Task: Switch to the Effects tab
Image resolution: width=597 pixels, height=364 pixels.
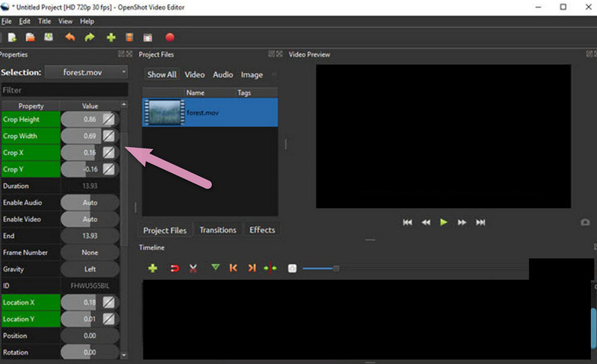Action: point(262,230)
